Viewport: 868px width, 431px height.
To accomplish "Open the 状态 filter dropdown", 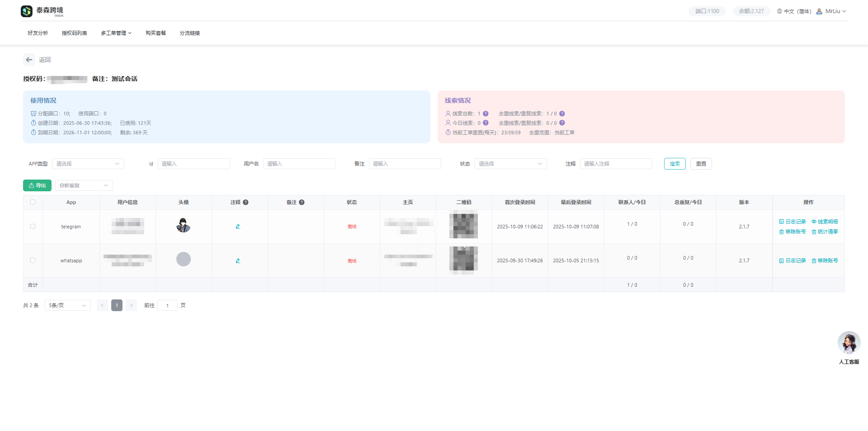I will pyautogui.click(x=510, y=164).
